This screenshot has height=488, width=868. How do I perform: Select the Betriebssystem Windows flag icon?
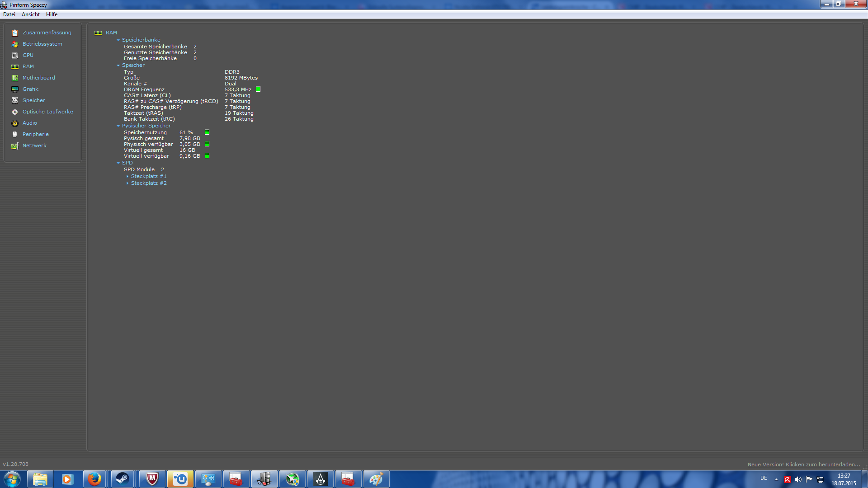(15, 44)
